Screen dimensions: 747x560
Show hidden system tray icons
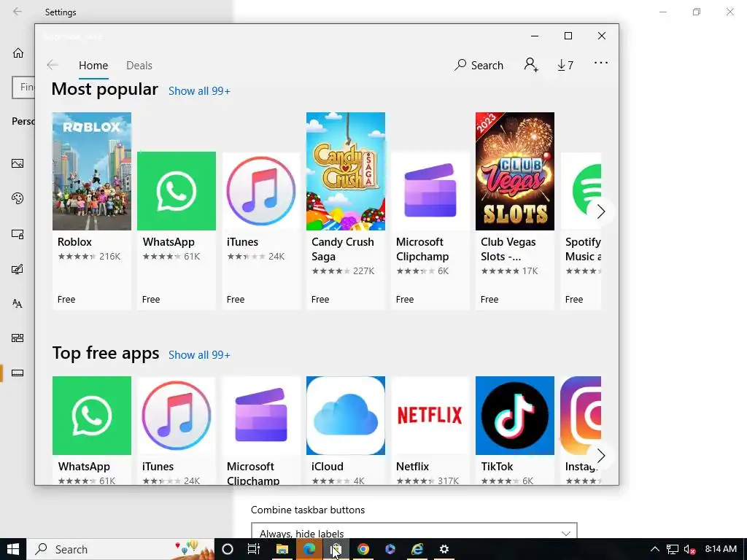pos(655,549)
